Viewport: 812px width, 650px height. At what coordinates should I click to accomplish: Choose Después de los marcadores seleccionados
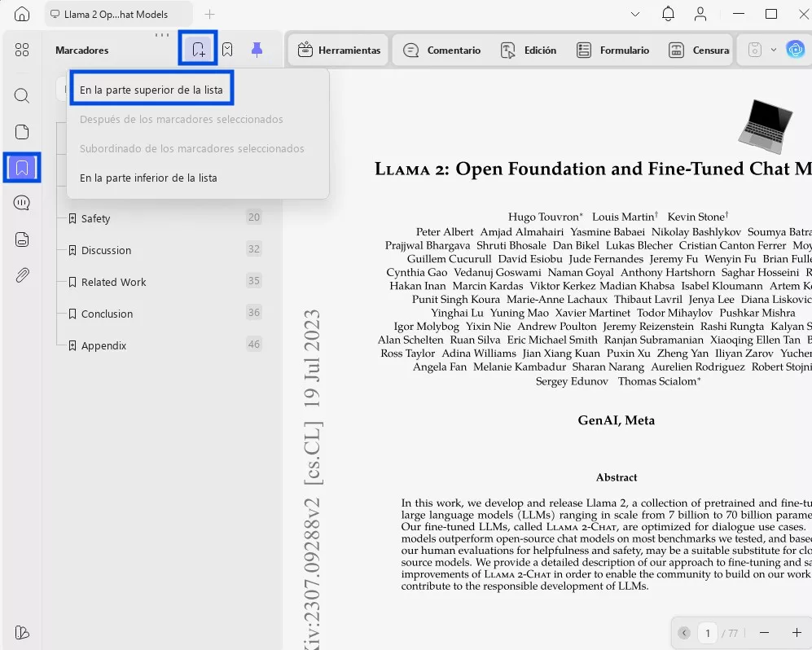pyautogui.click(x=182, y=119)
